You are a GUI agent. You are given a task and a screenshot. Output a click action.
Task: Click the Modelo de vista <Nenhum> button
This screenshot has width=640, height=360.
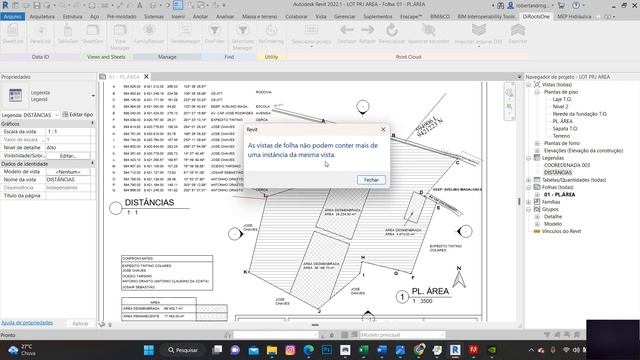click(68, 172)
